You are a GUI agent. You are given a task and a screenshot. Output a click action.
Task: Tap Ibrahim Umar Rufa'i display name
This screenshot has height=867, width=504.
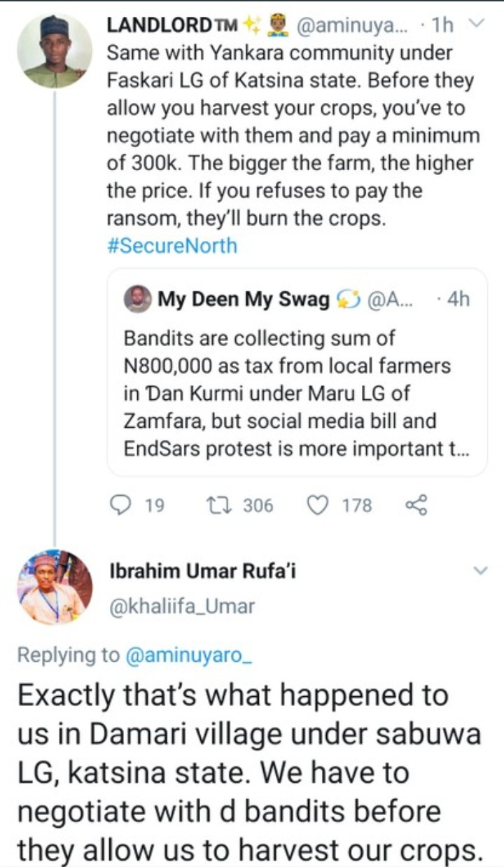(x=203, y=572)
